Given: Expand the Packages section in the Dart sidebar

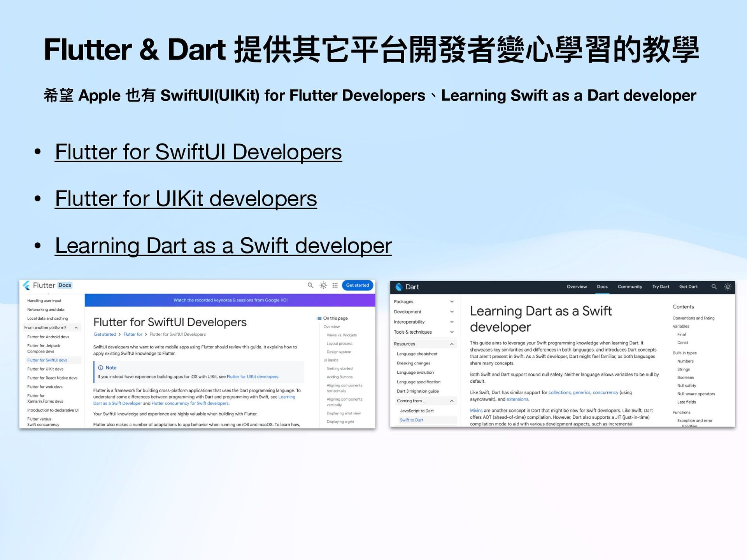Looking at the screenshot, I should pos(424,302).
